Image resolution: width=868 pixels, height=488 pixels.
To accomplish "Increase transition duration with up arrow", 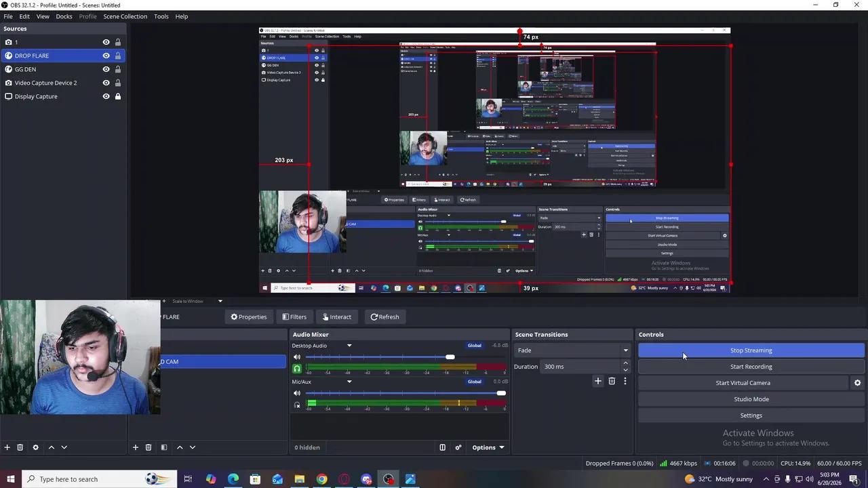I will coord(625,363).
